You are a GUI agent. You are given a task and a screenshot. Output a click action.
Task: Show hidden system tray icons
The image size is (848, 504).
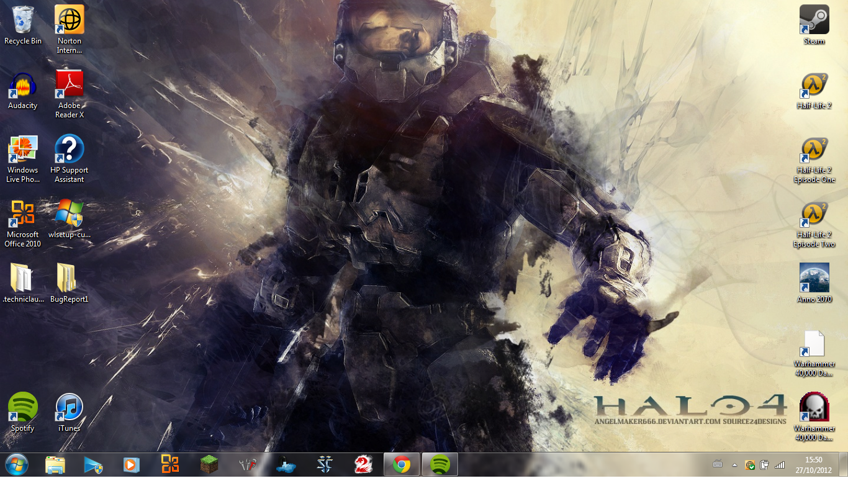734,465
